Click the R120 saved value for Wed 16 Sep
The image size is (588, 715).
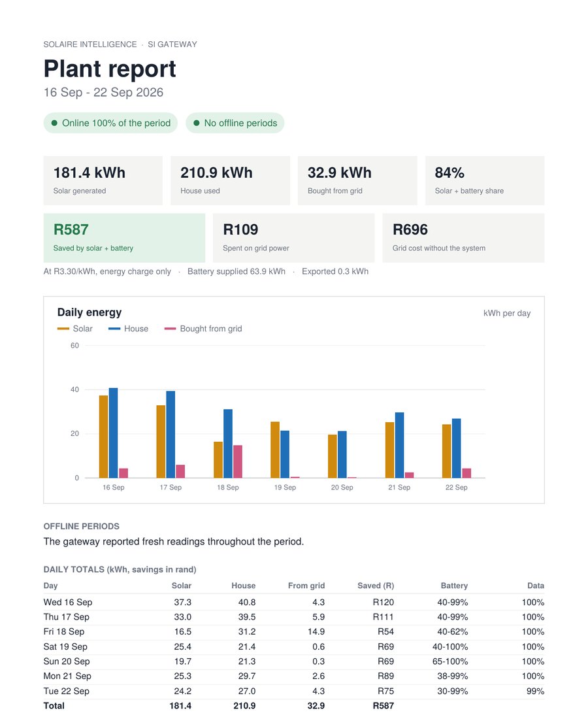[x=384, y=603]
